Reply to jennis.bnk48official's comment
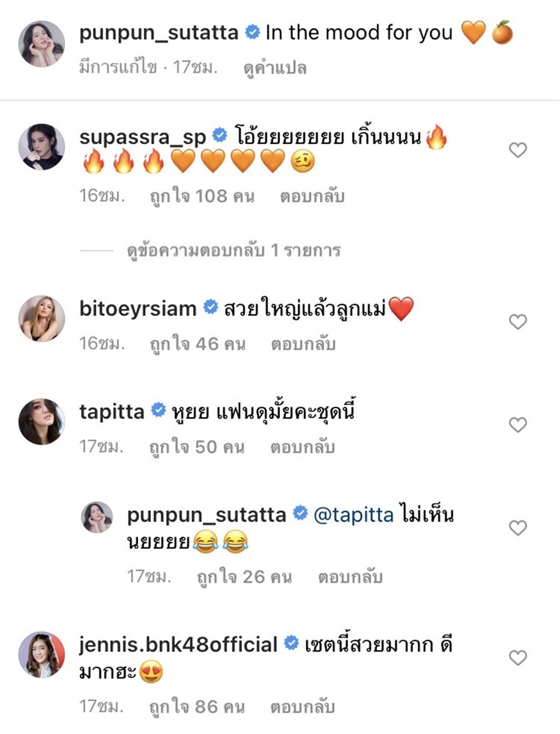 (x=302, y=706)
